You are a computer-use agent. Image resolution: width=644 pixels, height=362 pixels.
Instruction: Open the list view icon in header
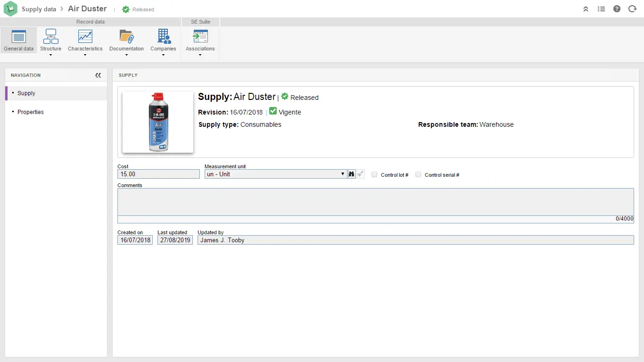[601, 9]
